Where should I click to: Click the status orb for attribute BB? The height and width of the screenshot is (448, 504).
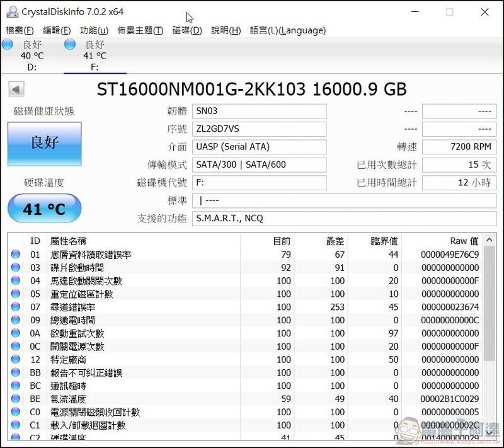coord(15,372)
